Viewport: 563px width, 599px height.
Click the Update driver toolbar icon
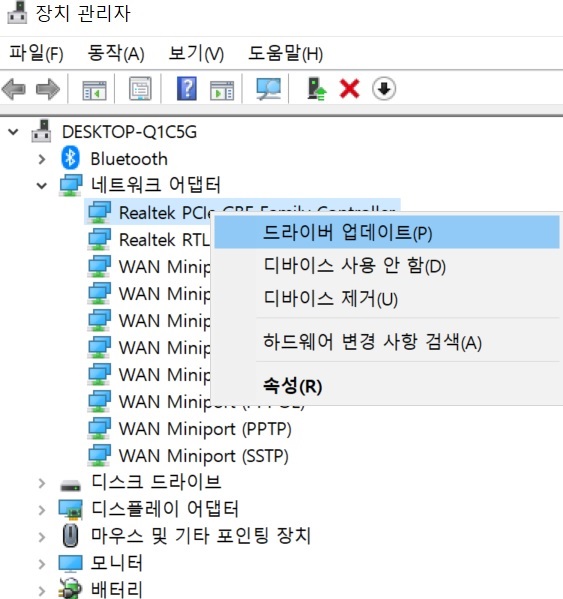click(x=317, y=89)
